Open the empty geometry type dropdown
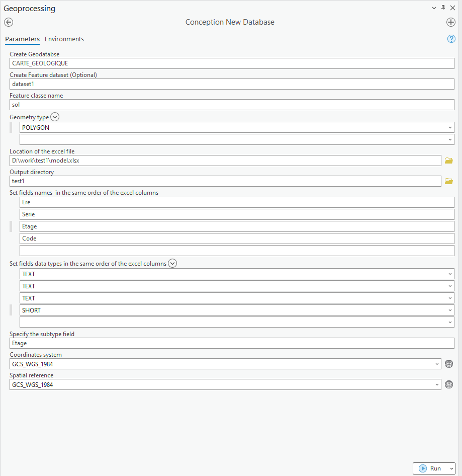The image size is (462, 476). pyautogui.click(x=450, y=140)
